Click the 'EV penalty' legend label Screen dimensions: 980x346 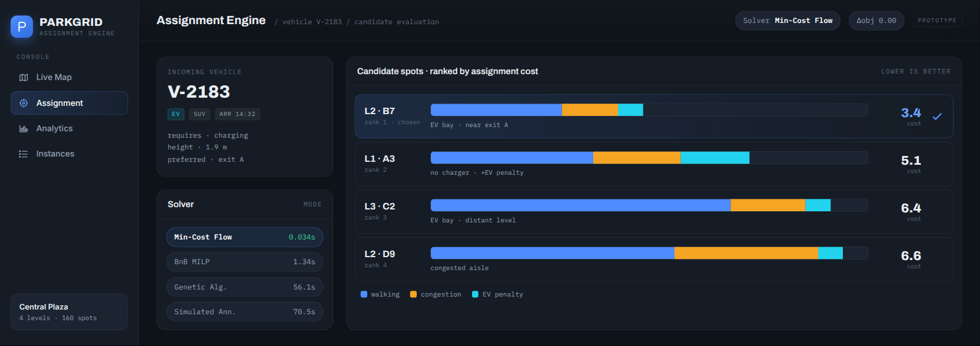click(x=503, y=294)
